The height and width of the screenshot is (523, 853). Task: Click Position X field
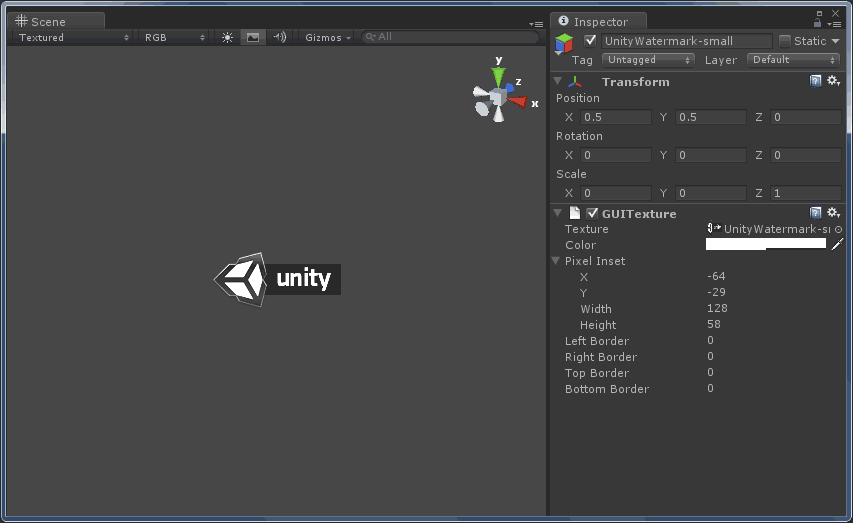point(616,117)
